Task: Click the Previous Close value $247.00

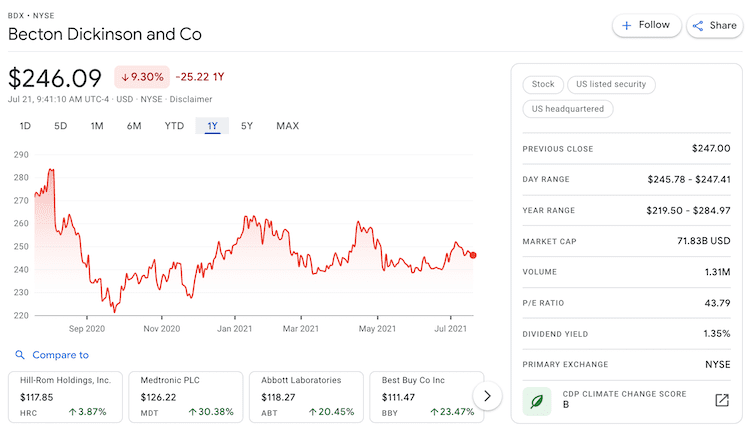Action: point(711,148)
